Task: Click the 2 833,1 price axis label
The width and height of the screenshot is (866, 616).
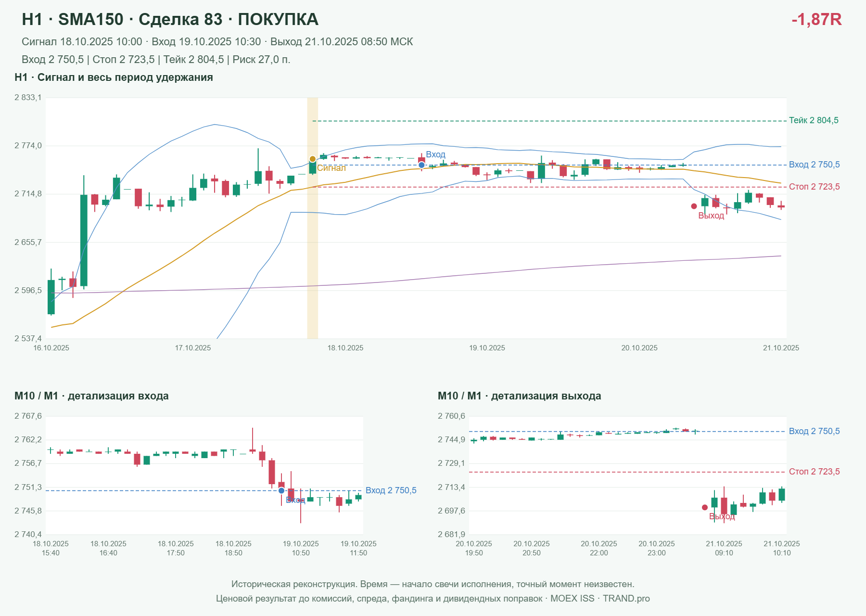Action: pyautogui.click(x=28, y=98)
